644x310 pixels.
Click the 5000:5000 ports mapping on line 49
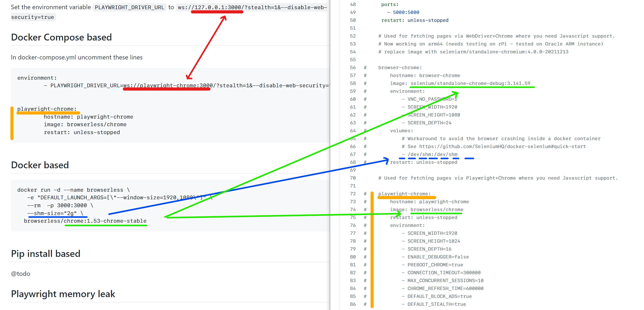coord(406,12)
